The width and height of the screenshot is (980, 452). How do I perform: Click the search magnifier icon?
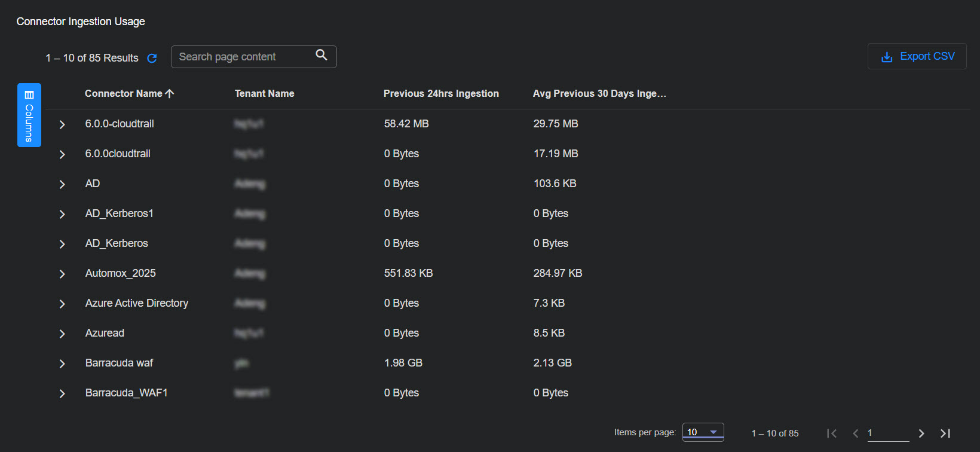click(321, 55)
